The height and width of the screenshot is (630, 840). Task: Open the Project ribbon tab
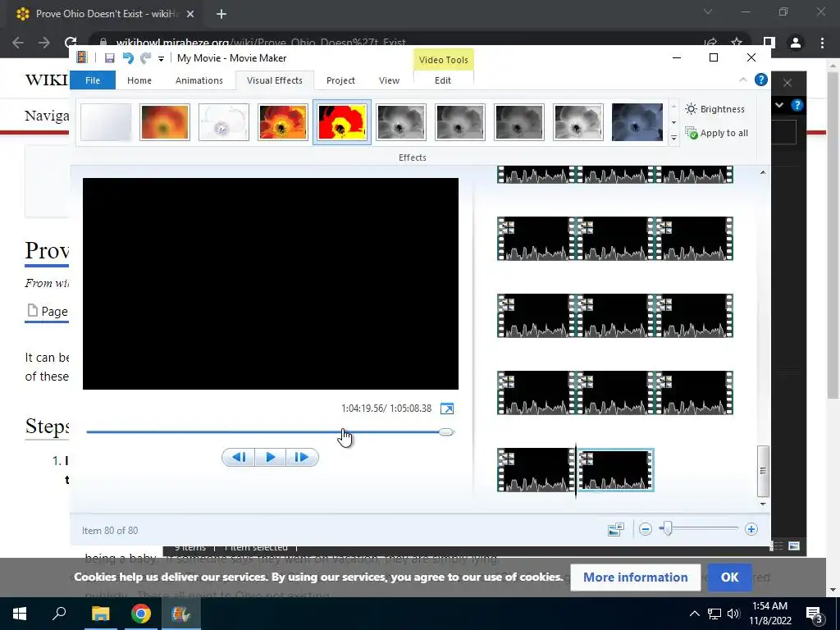340,80
